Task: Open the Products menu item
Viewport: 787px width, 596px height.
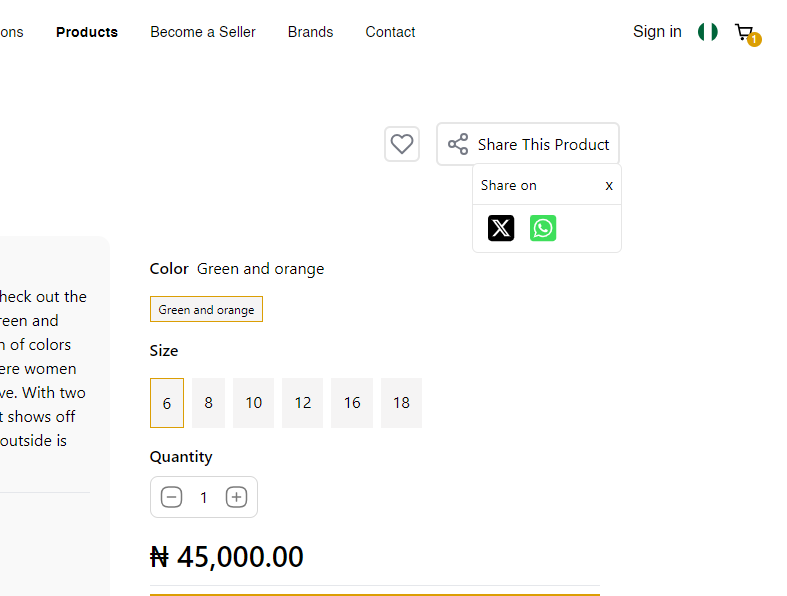Action: (87, 32)
